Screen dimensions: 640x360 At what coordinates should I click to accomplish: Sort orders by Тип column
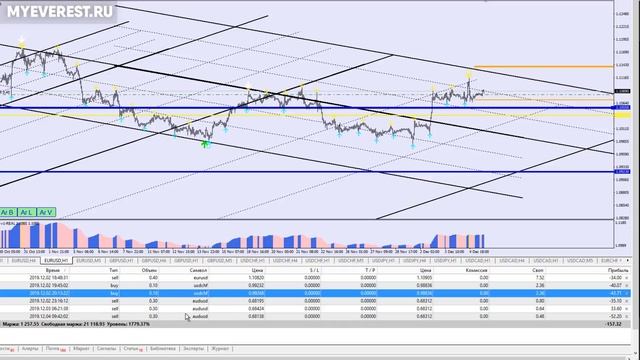(113, 270)
